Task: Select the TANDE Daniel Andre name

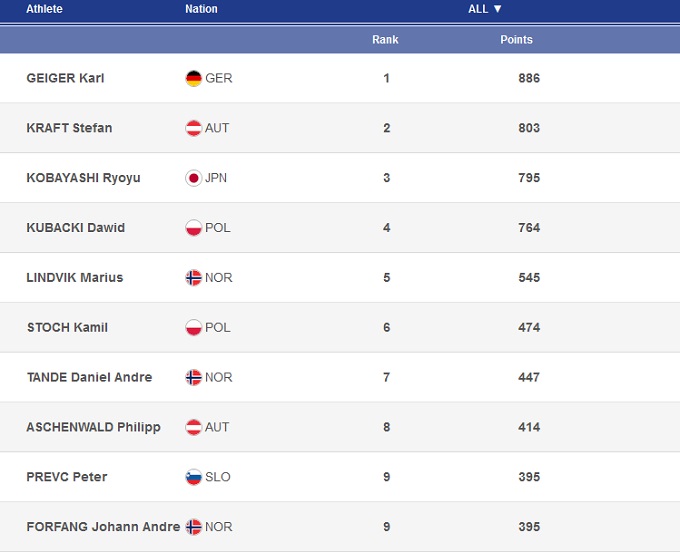Action: point(89,378)
